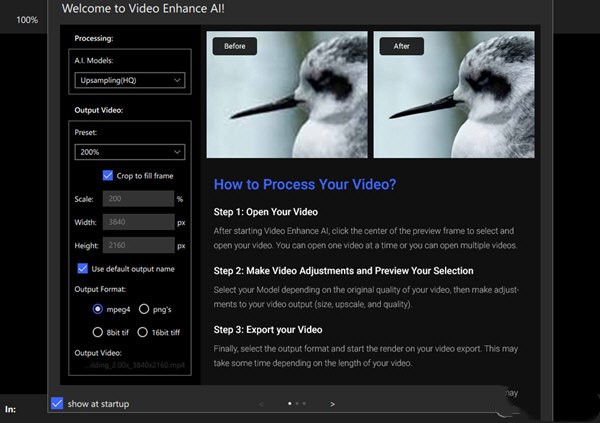The image size is (600, 423).
Task: Click the Width pixel field
Action: (x=138, y=222)
